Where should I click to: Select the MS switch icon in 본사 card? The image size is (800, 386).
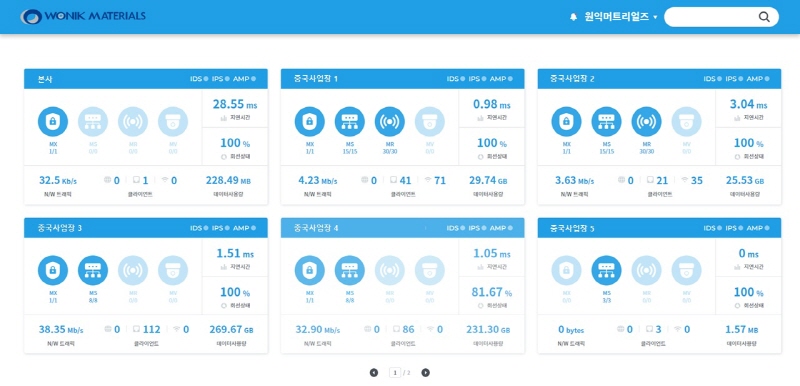[x=93, y=122]
